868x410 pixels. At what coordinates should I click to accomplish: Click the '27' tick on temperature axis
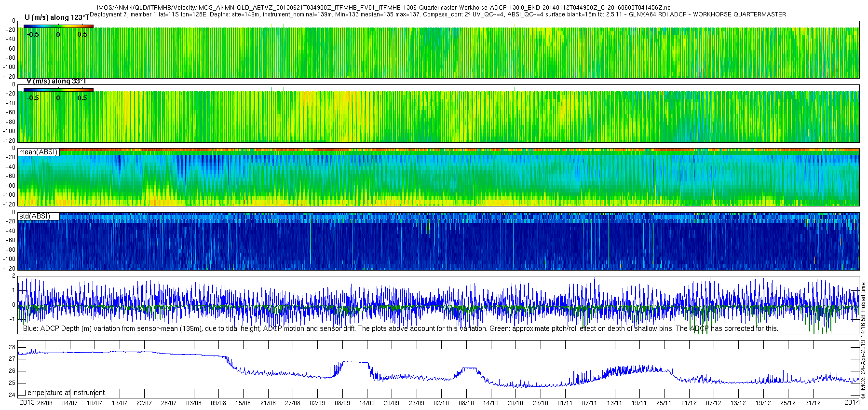pyautogui.click(x=12, y=359)
